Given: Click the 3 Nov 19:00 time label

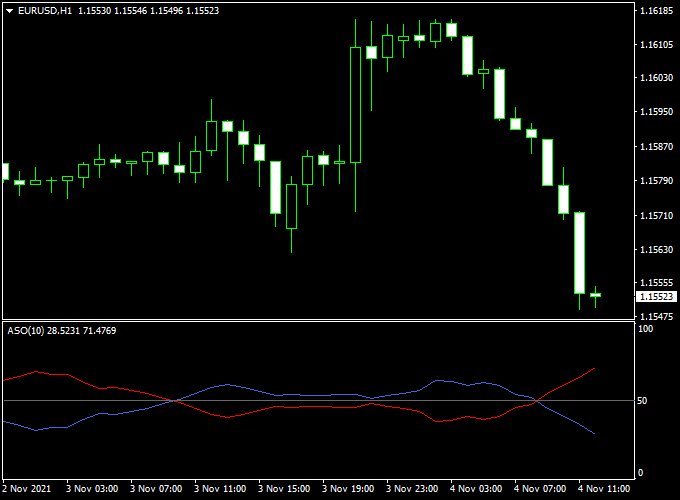Looking at the screenshot, I should [348, 489].
